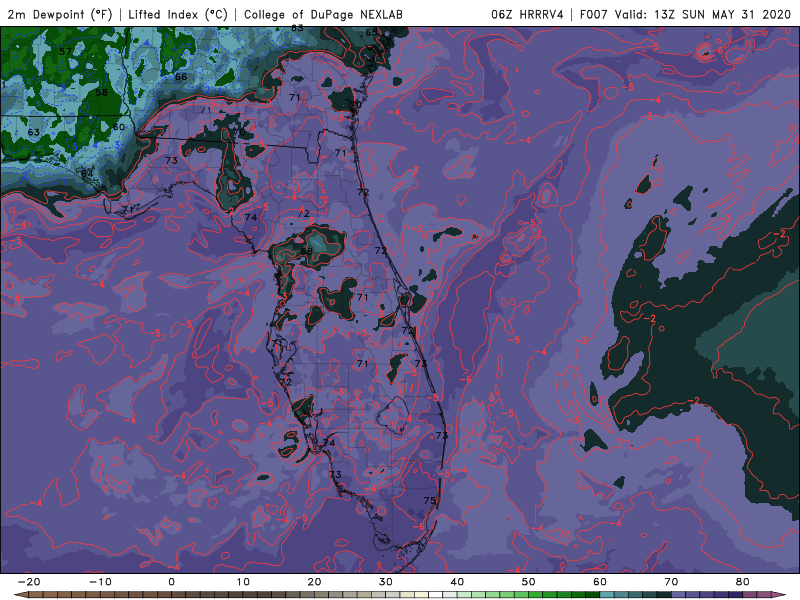Click the '10' color scale label

pyautogui.click(x=243, y=582)
